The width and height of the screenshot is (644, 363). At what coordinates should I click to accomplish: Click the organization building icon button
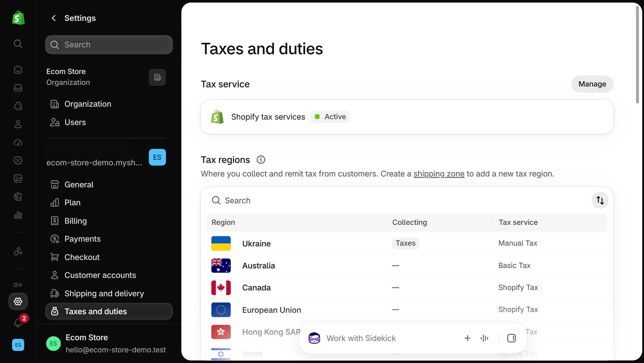coord(157,77)
